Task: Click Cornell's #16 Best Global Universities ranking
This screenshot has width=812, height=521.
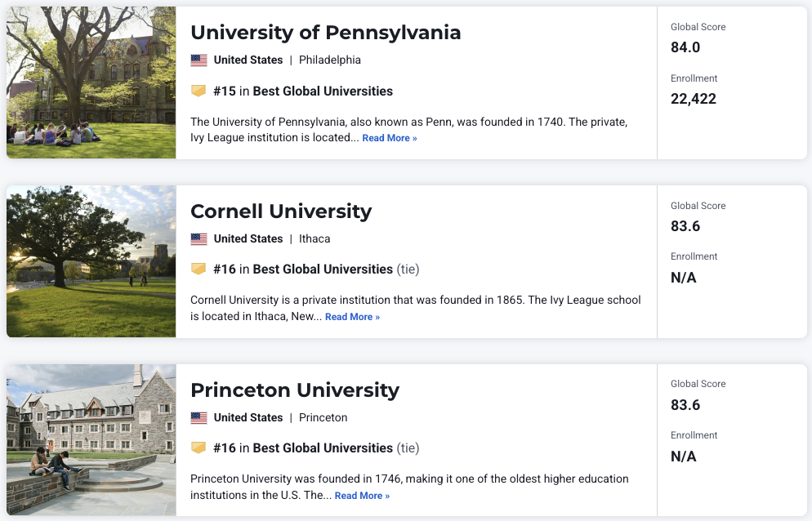Action: pos(303,269)
